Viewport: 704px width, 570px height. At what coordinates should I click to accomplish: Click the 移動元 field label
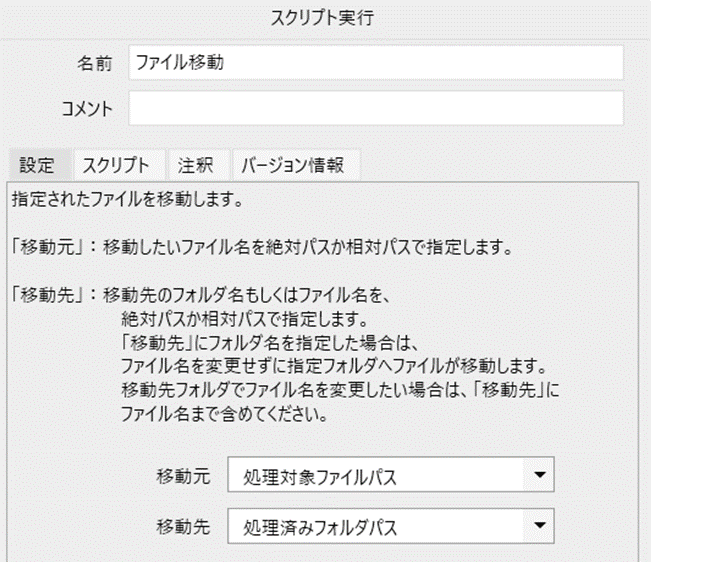tap(183, 476)
